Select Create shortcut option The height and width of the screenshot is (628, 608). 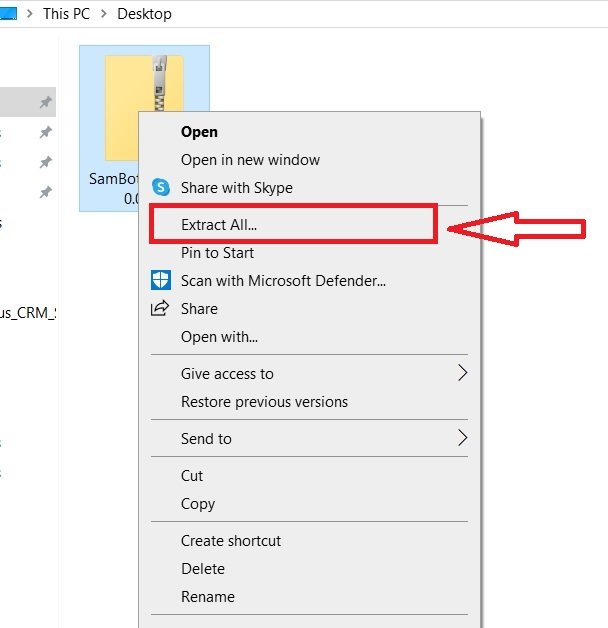point(230,540)
